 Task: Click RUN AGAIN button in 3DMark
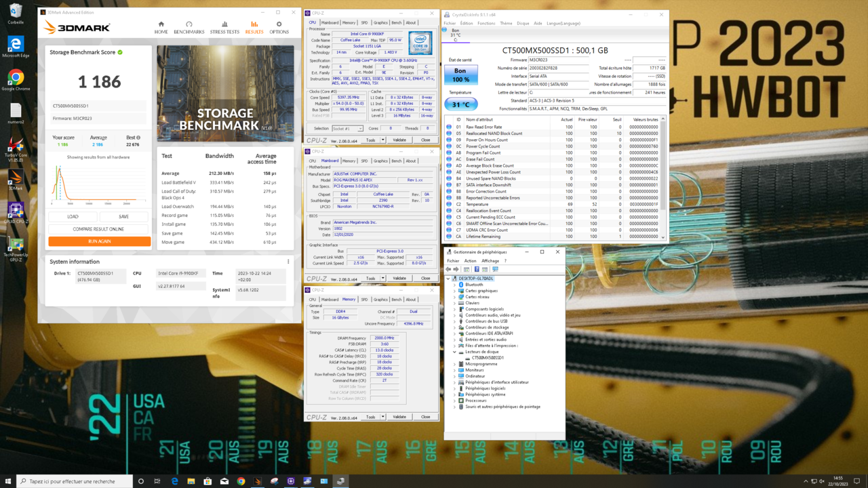100,241
